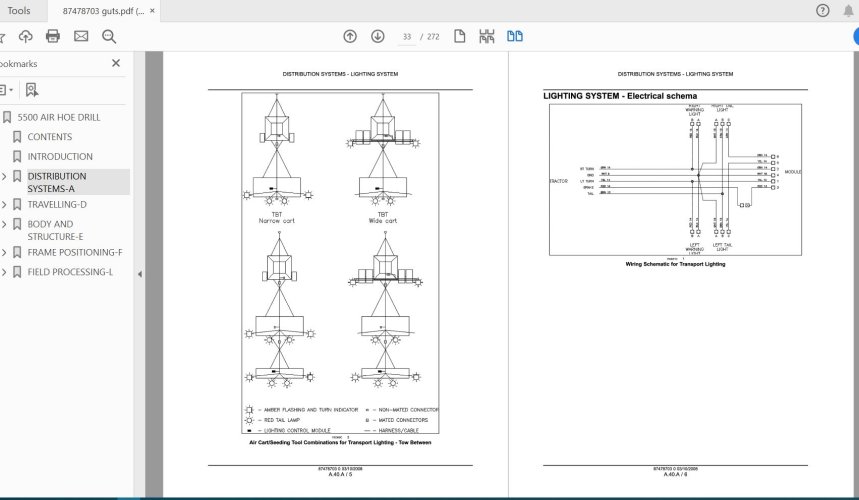Enable scrolling page view mode
Screen dimensions: 859x500
[x=487, y=37]
